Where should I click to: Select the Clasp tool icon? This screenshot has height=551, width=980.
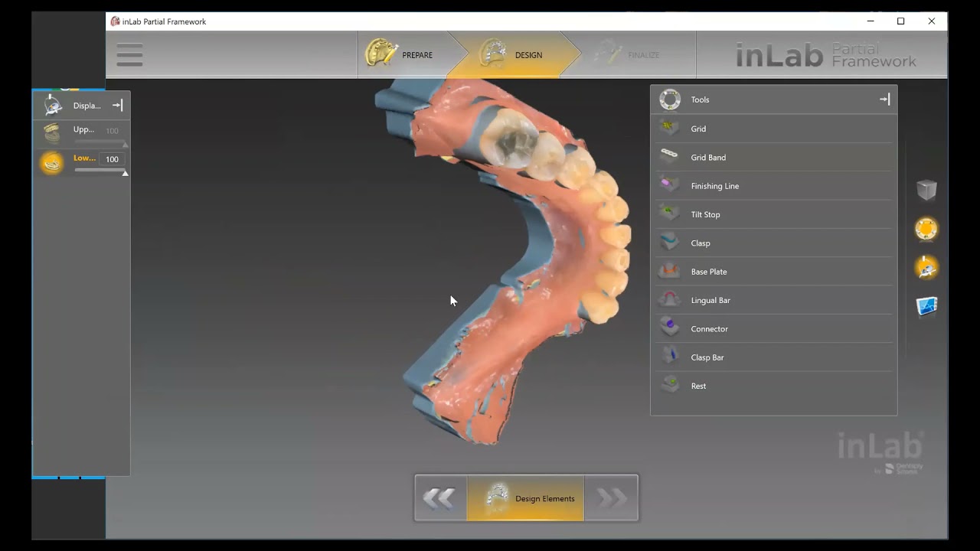(x=670, y=242)
